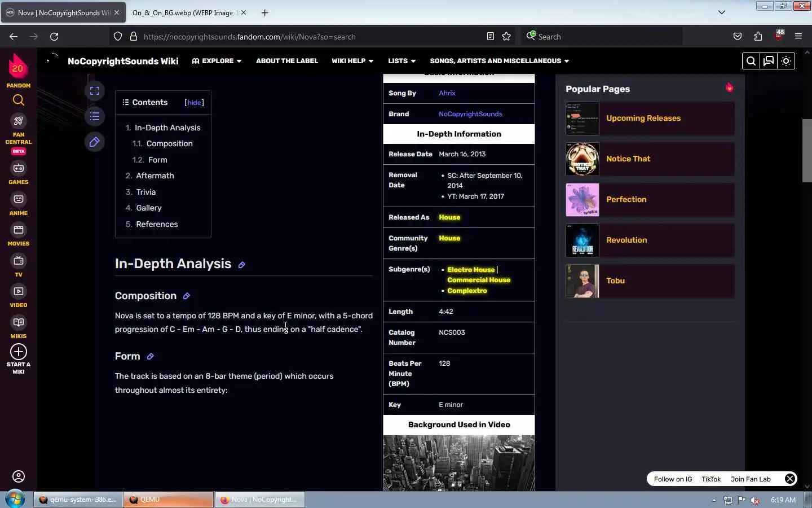Open the Pocket save icon

click(738, 37)
